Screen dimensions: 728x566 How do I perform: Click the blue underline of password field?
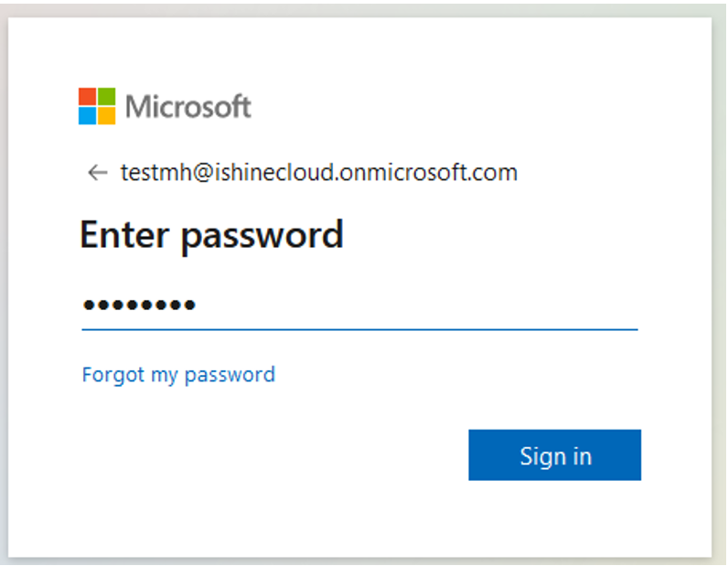point(359,329)
